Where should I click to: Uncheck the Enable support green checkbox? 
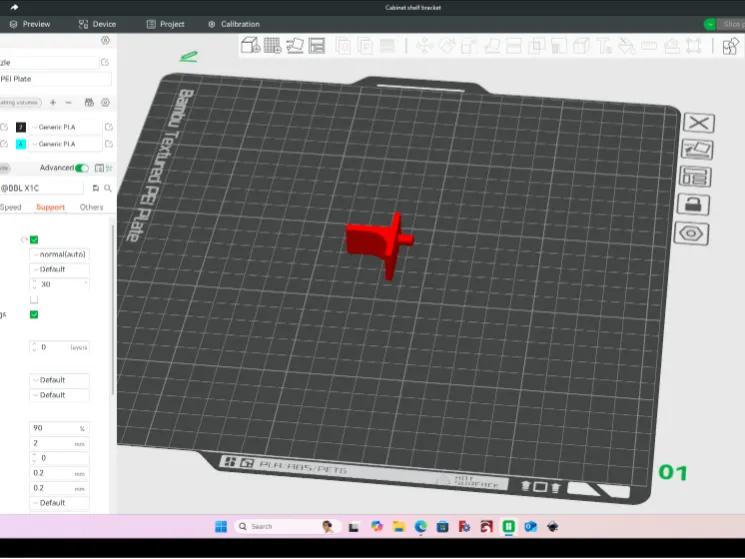pos(34,240)
